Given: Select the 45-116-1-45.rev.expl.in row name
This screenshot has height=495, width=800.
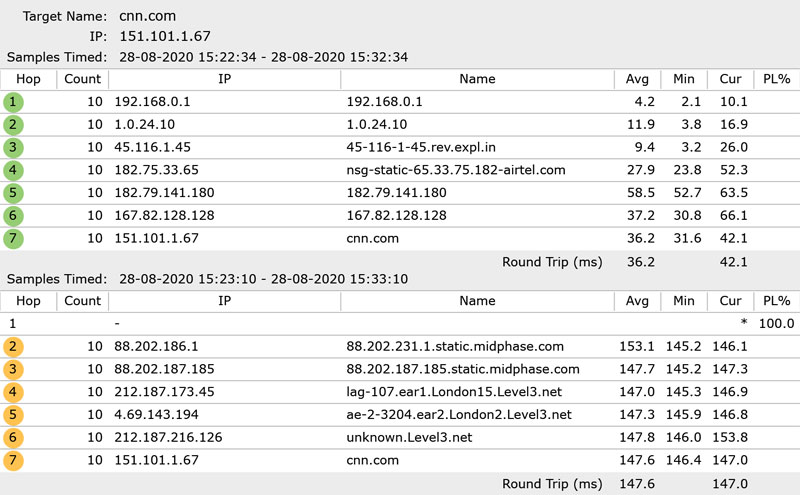Looking at the screenshot, I should [421, 147].
